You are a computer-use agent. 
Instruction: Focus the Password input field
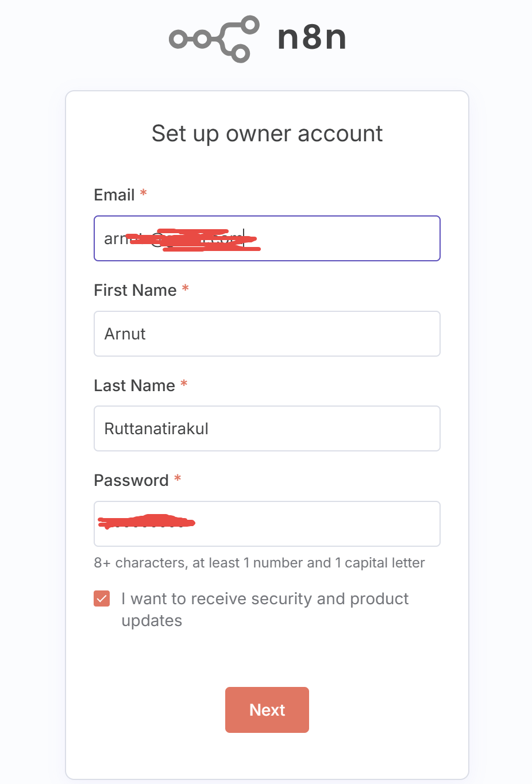(316, 524)
